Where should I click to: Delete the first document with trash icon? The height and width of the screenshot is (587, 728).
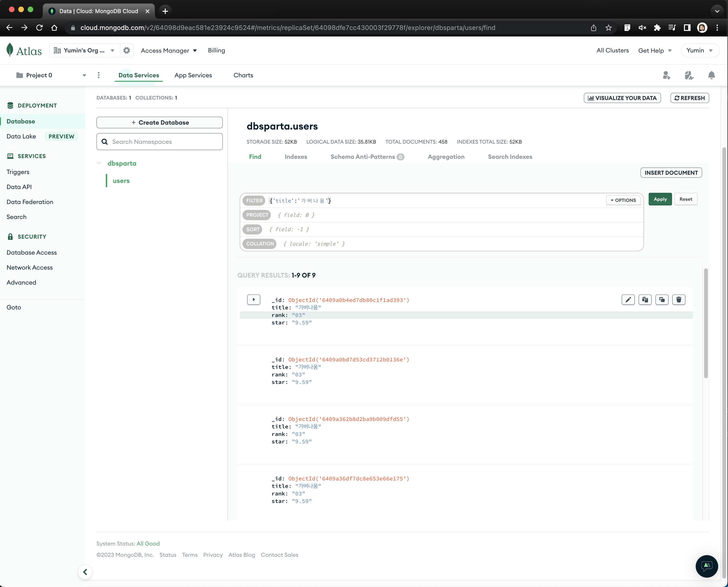point(679,300)
